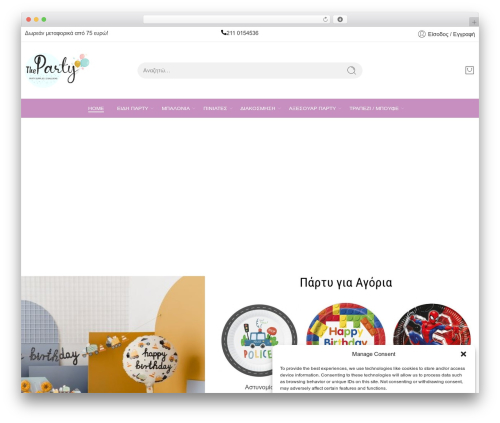Click the phone number 211 0154536
Image resolution: width=500 pixels, height=423 pixels.
242,33
